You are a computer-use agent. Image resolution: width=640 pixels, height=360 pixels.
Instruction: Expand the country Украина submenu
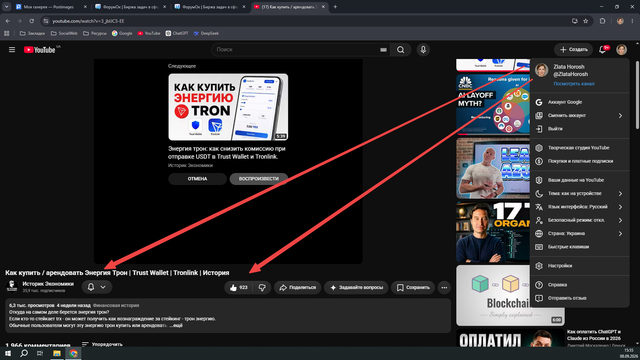click(x=620, y=233)
